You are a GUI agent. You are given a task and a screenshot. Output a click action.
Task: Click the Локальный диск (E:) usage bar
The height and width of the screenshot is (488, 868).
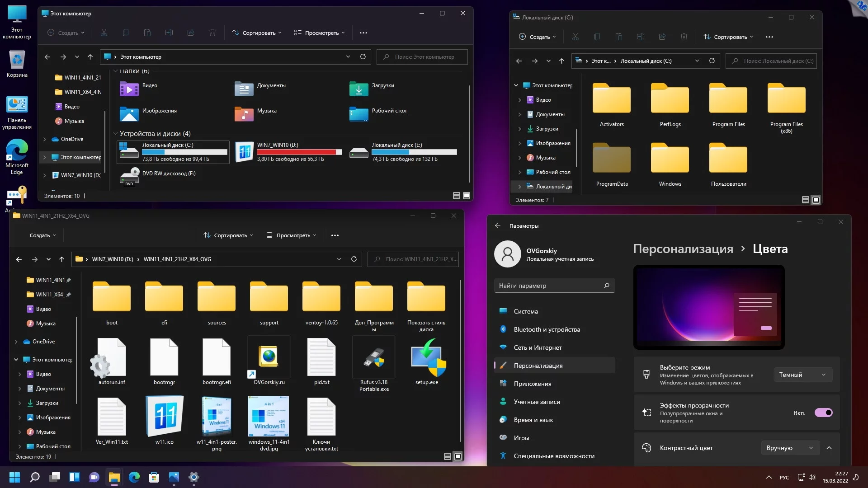point(414,152)
